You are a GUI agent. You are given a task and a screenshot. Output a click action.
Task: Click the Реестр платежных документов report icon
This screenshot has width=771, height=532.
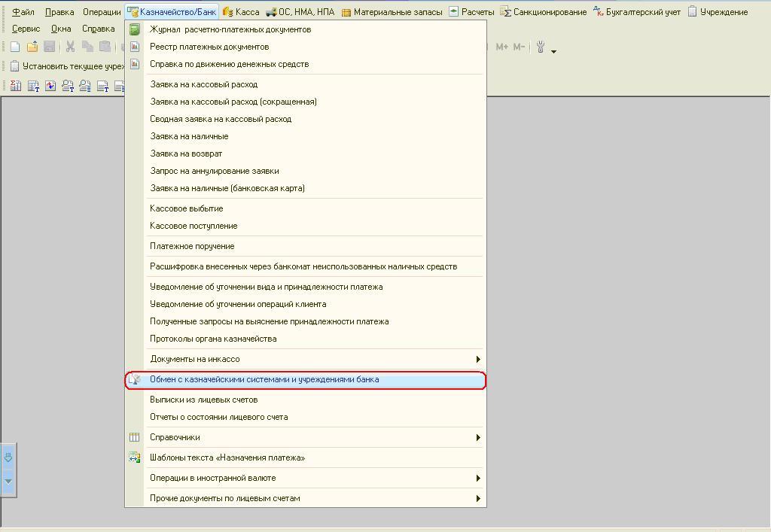click(135, 47)
